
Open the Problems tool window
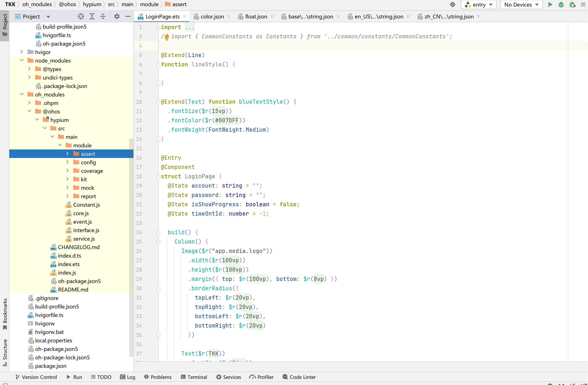tap(158, 377)
